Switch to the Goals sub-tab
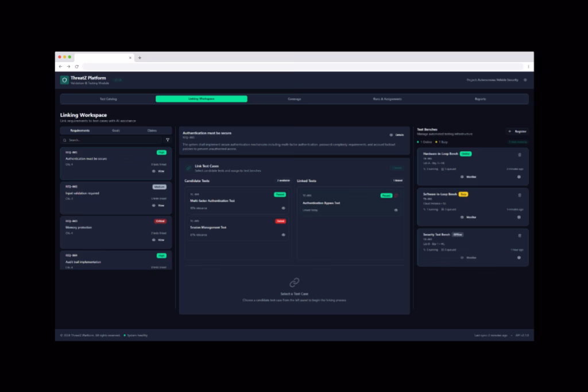 (116, 130)
